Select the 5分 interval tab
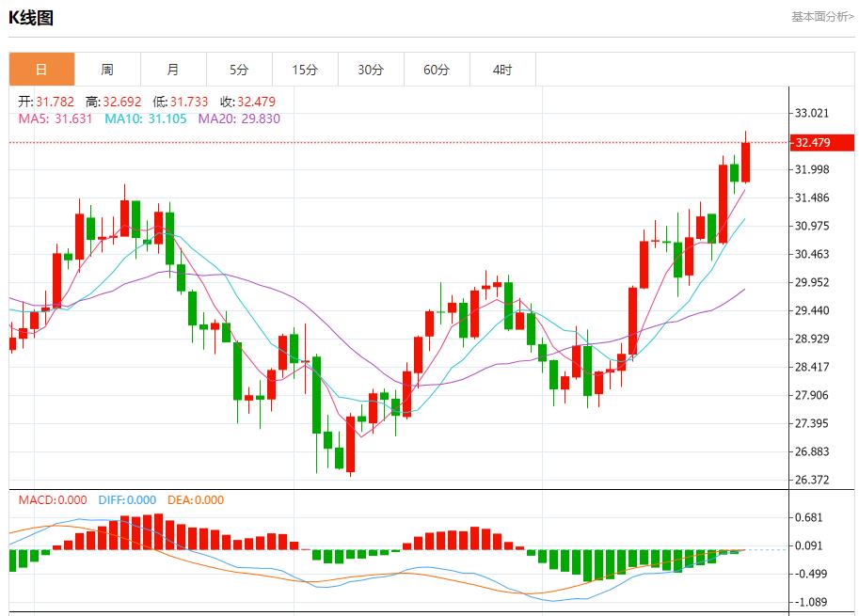This screenshot has height=616, width=859. (239, 69)
